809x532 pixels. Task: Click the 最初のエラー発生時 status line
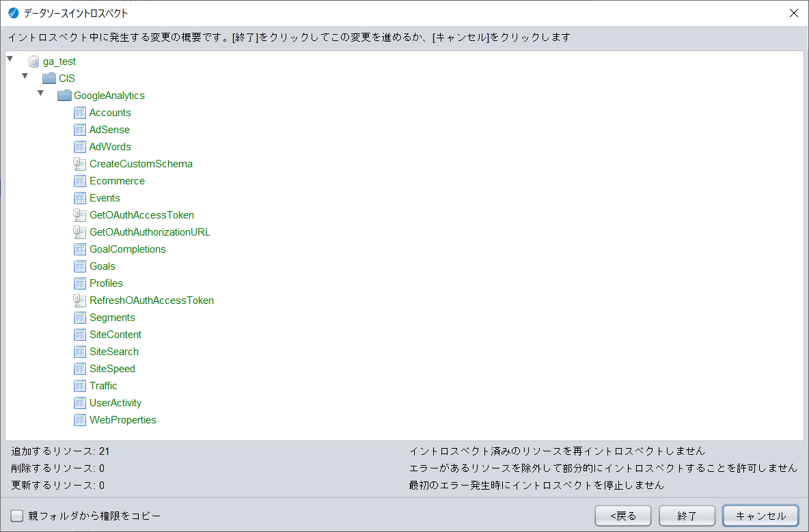(536, 485)
